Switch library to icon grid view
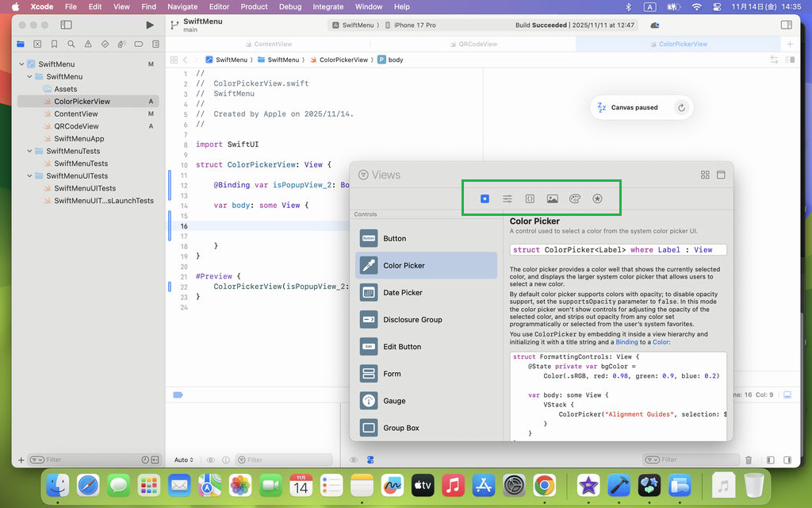812x508 pixels. point(705,175)
